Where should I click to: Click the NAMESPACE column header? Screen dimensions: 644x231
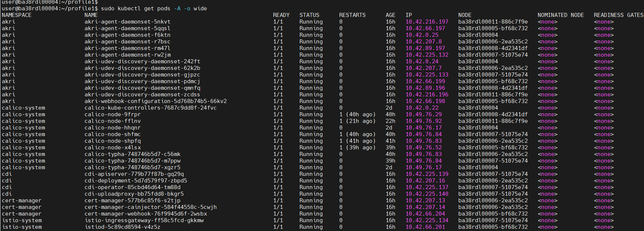tap(17, 15)
